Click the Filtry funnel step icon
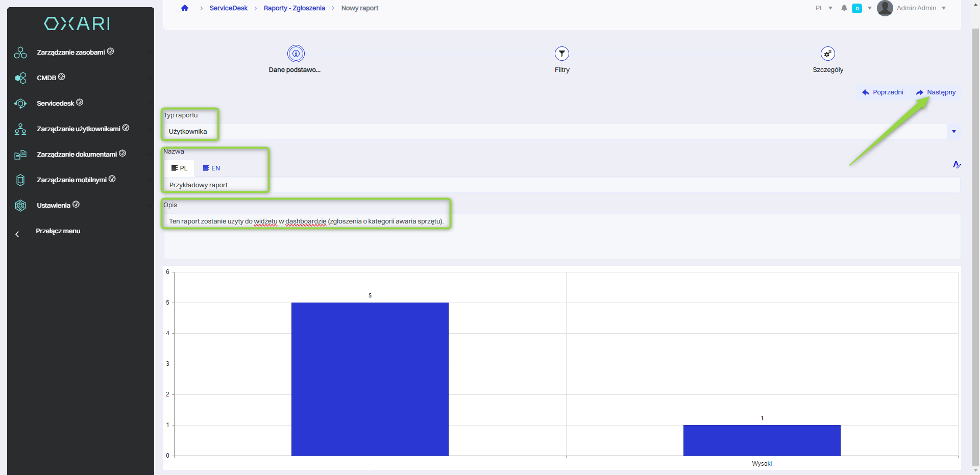 coord(561,54)
